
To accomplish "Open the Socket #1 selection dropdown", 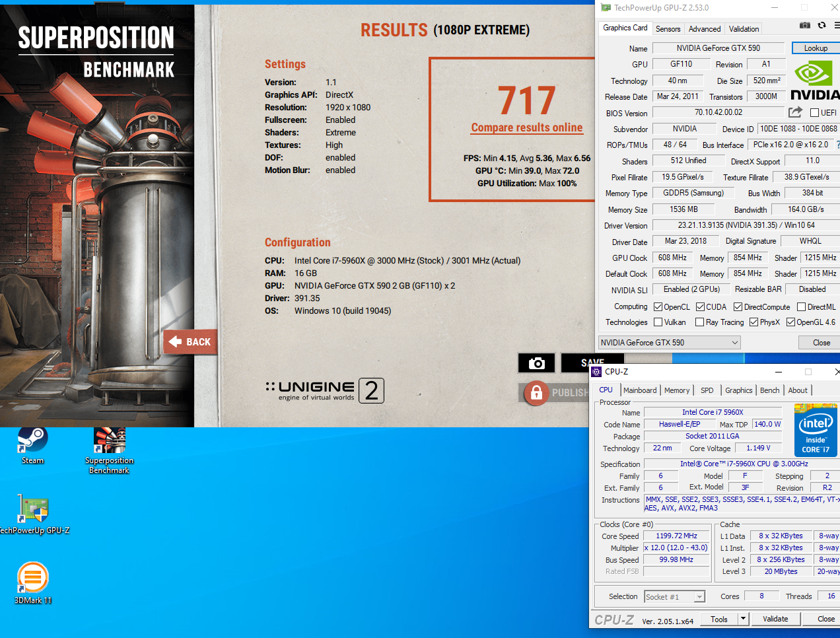I will tap(674, 597).
